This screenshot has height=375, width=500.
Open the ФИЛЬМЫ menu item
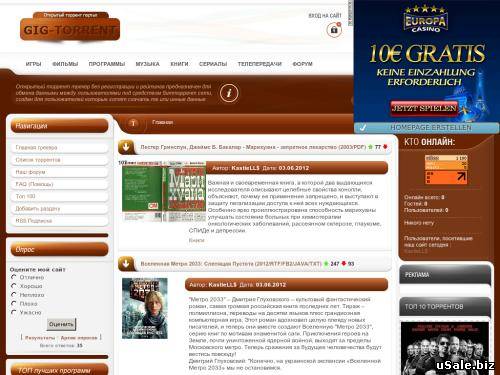tap(65, 64)
